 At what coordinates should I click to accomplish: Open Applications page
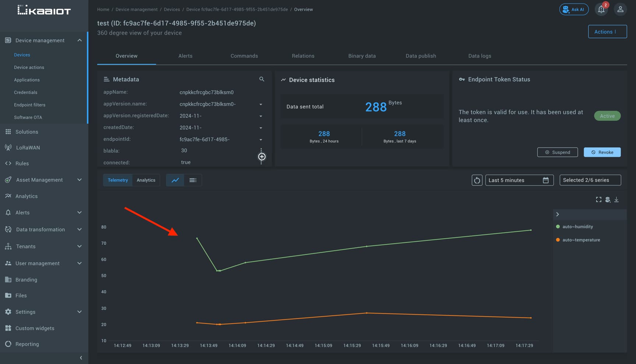point(27,80)
